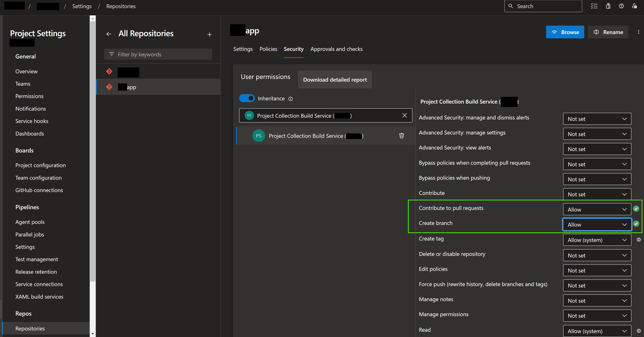The height and width of the screenshot is (337, 644).
Task: Open the Advanced Security view alerts dropdown
Action: [597, 149]
